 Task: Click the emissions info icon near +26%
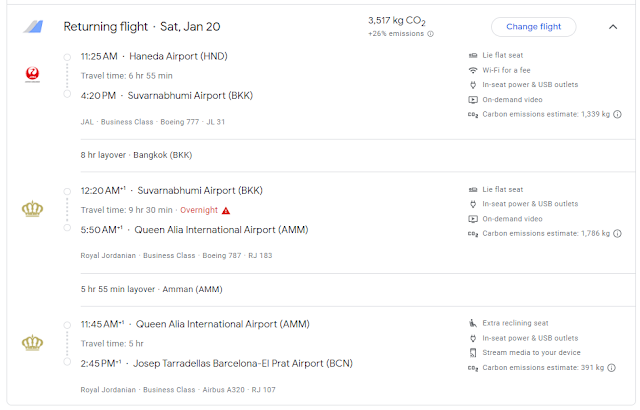point(431,34)
